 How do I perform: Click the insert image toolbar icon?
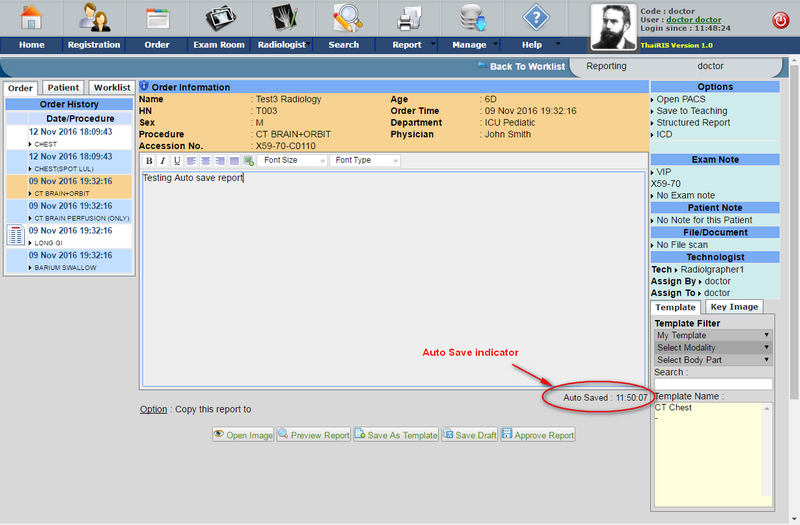pos(248,161)
